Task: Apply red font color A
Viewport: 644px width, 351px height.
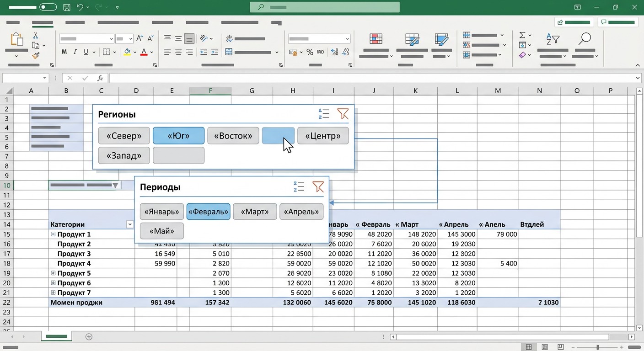Action: click(144, 52)
